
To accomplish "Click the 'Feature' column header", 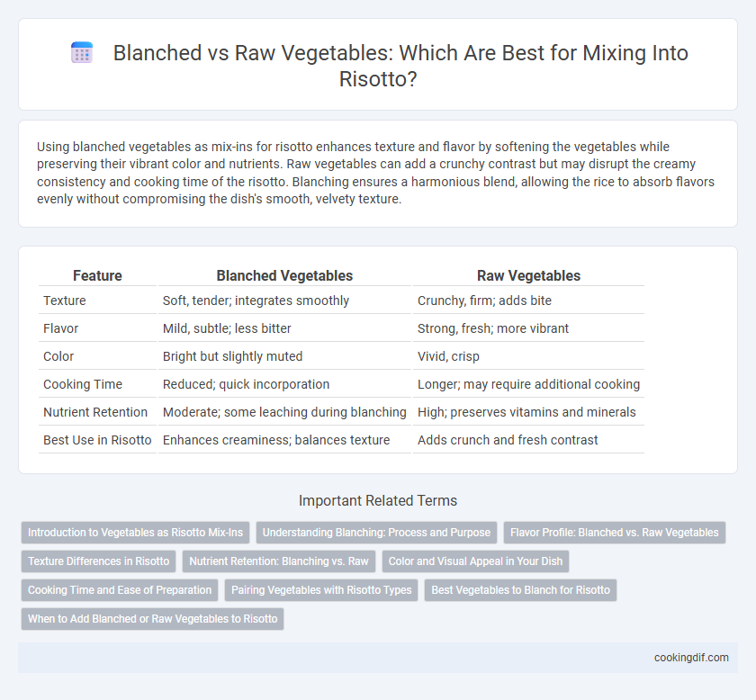I will (x=97, y=275).
